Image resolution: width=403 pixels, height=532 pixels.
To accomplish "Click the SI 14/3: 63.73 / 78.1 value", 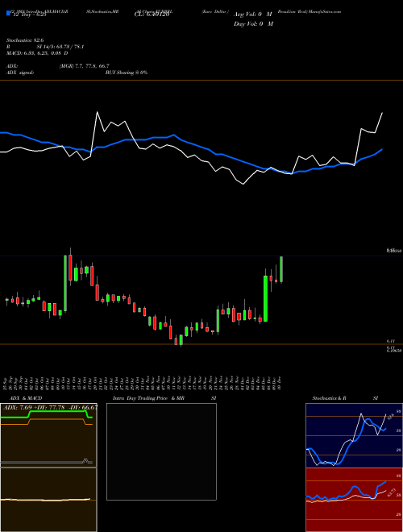I will coord(60,47).
